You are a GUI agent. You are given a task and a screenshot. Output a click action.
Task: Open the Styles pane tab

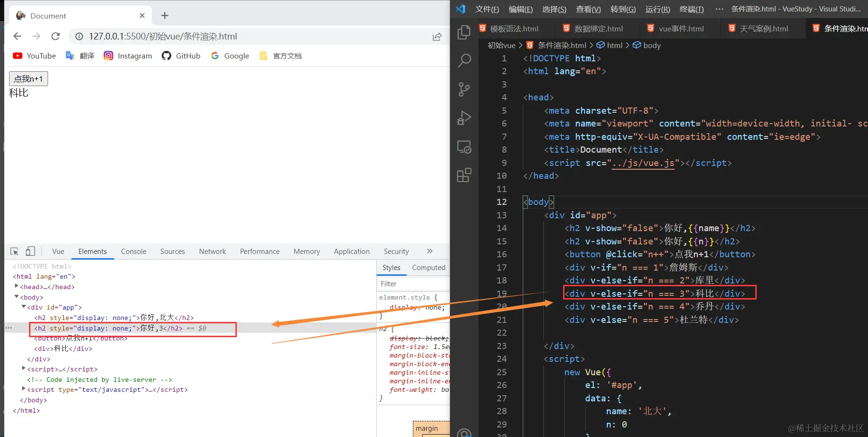391,268
